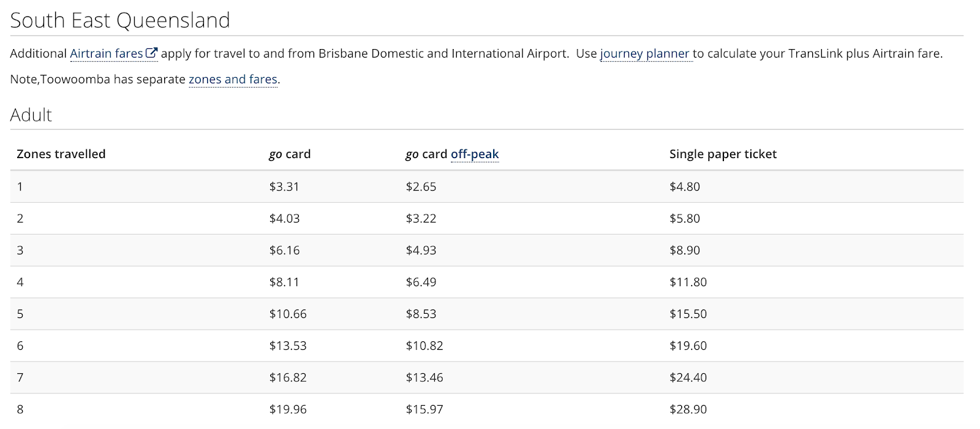Click the external link icon beside Airtrain fares
This screenshot has width=980, height=429.
coord(151,53)
